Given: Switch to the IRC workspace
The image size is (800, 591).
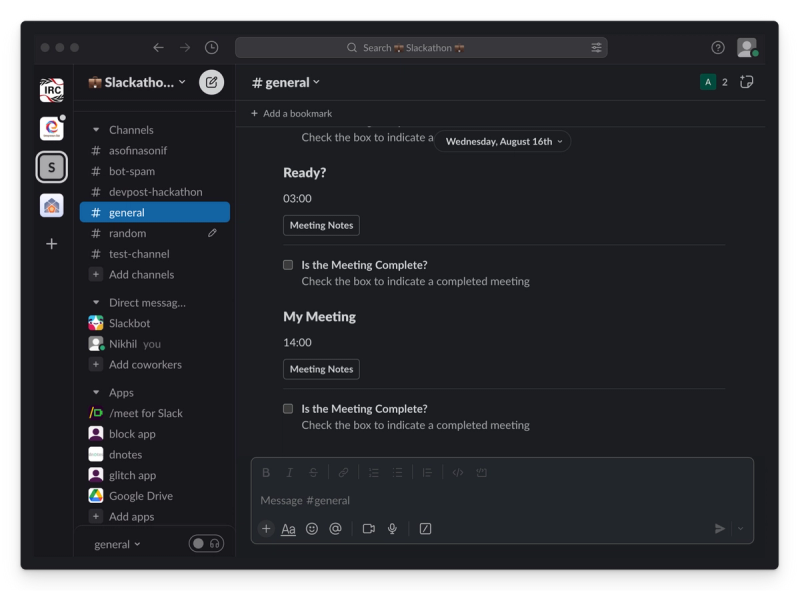Looking at the screenshot, I should (x=52, y=90).
